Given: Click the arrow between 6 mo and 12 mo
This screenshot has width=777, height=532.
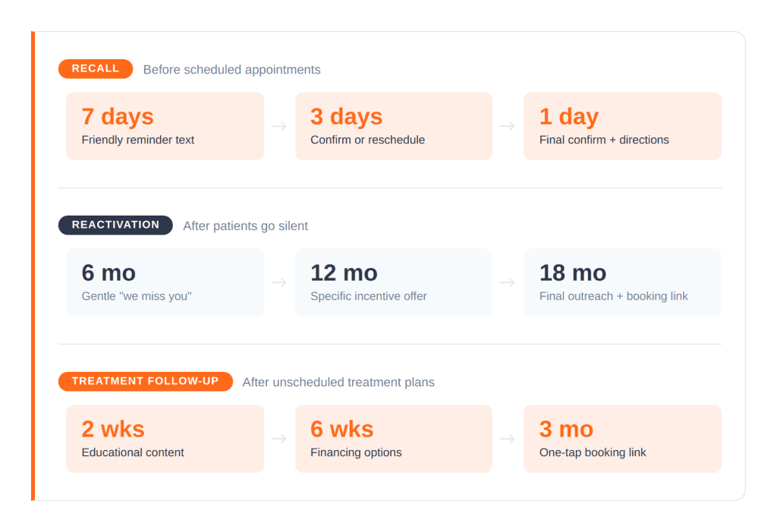Looking at the screenshot, I should tap(279, 282).
